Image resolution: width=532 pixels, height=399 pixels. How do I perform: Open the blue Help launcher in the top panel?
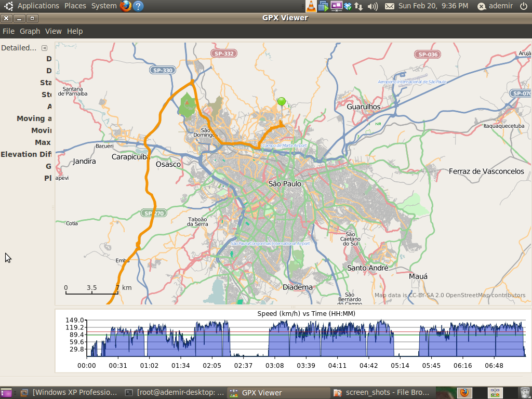138,6
